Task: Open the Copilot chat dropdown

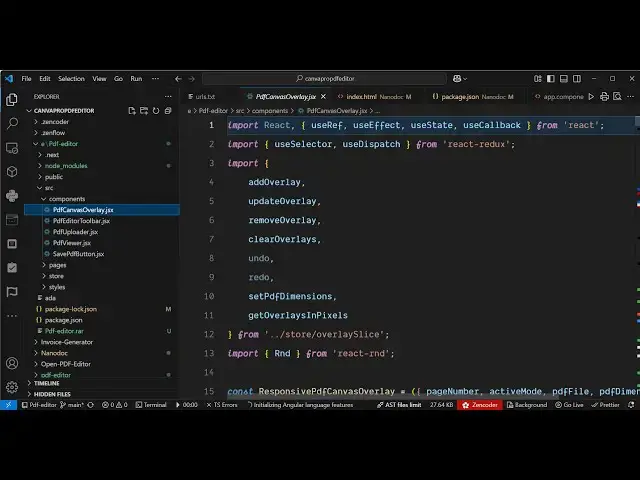Action: [460, 79]
